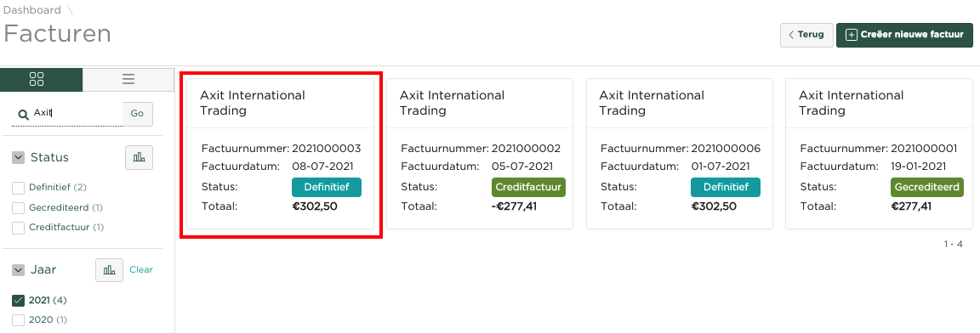Check the Definitief status filter
This screenshot has width=980, height=333.
pyautogui.click(x=18, y=188)
